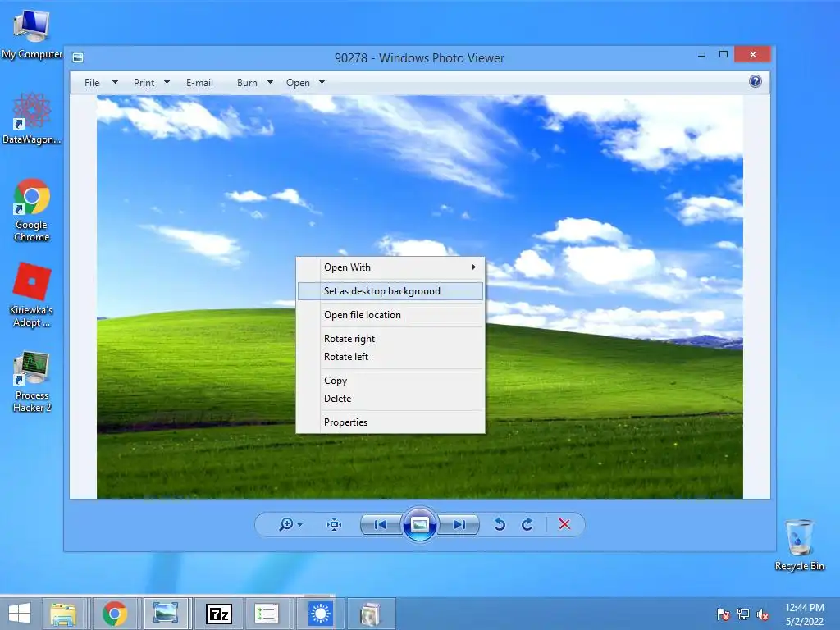Open Properties from context menu
This screenshot has height=630, width=840.
click(x=390, y=422)
